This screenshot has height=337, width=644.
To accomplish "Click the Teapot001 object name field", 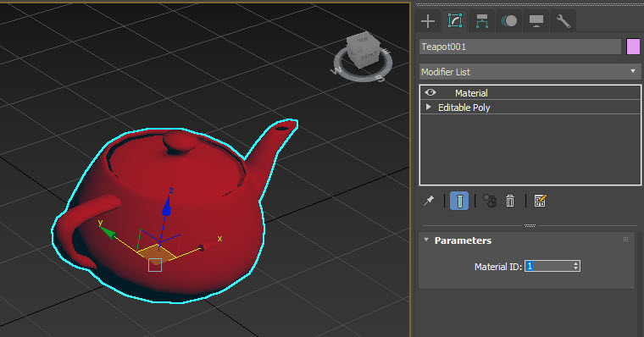I will 520,47.
